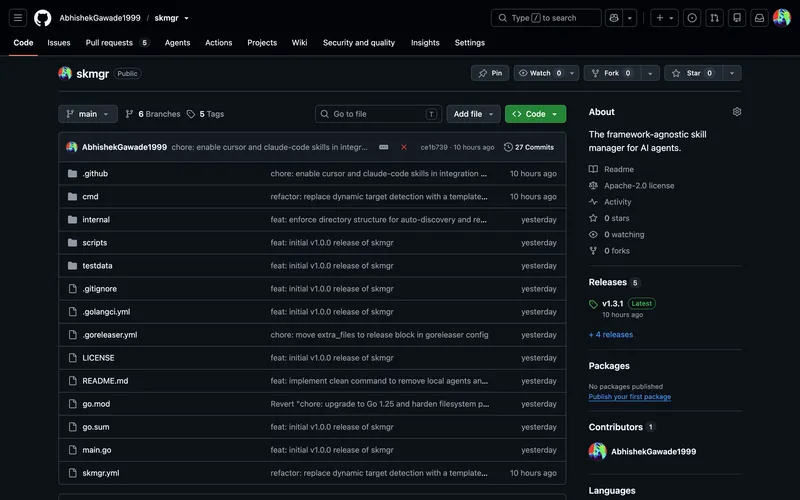This screenshot has width=800, height=500.
Task: Expand the commit message ellipsis icon
Action: (x=384, y=147)
